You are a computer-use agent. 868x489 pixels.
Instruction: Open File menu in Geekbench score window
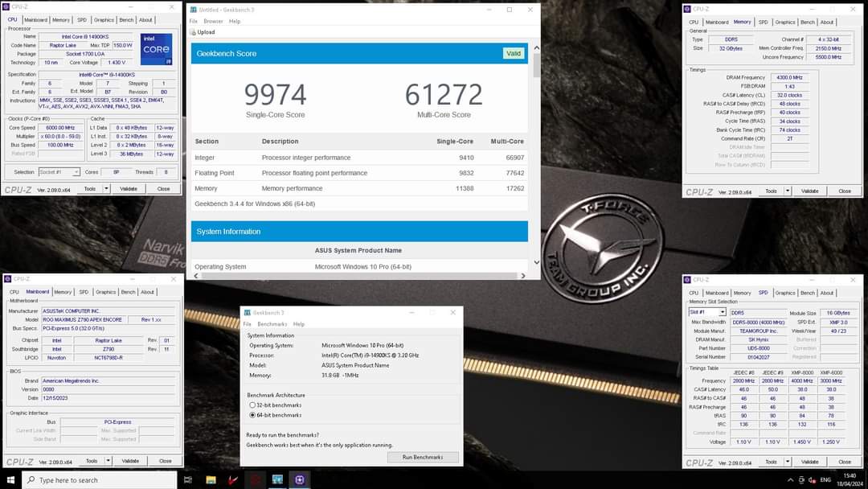[193, 21]
